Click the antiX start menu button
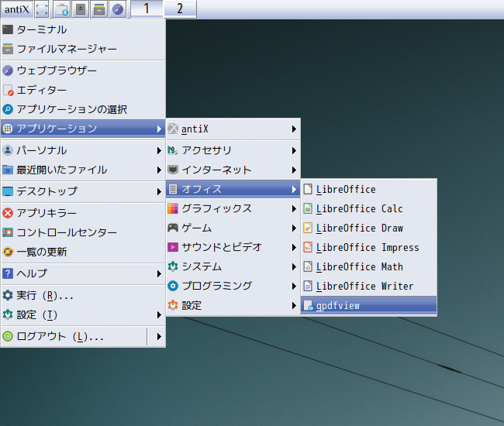The width and height of the screenshot is (504, 426). 17,9
